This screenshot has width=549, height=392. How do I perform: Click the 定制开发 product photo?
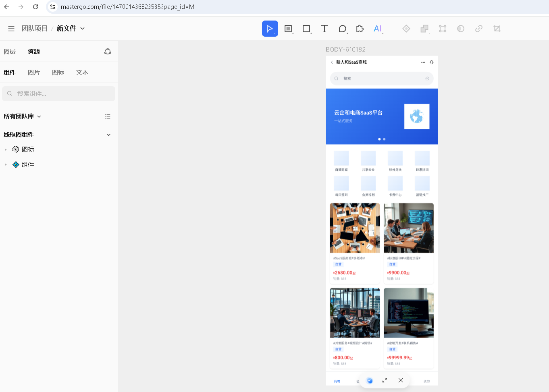(409, 313)
